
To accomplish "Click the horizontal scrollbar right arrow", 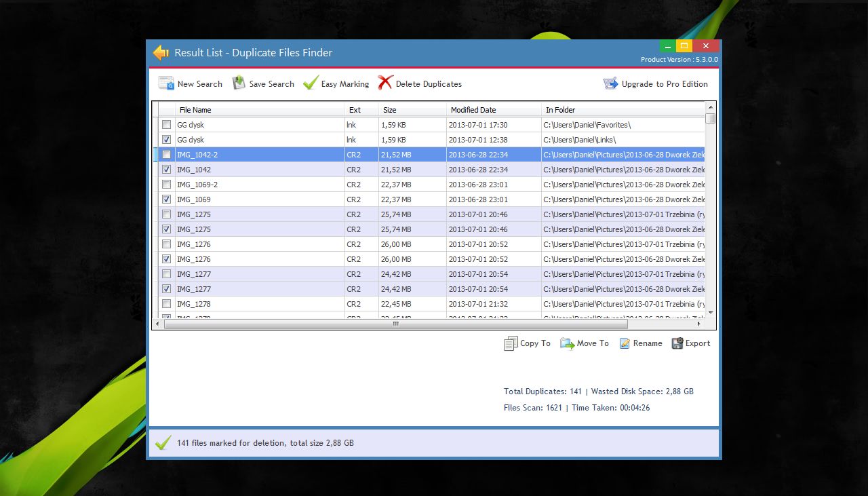I will 701,324.
